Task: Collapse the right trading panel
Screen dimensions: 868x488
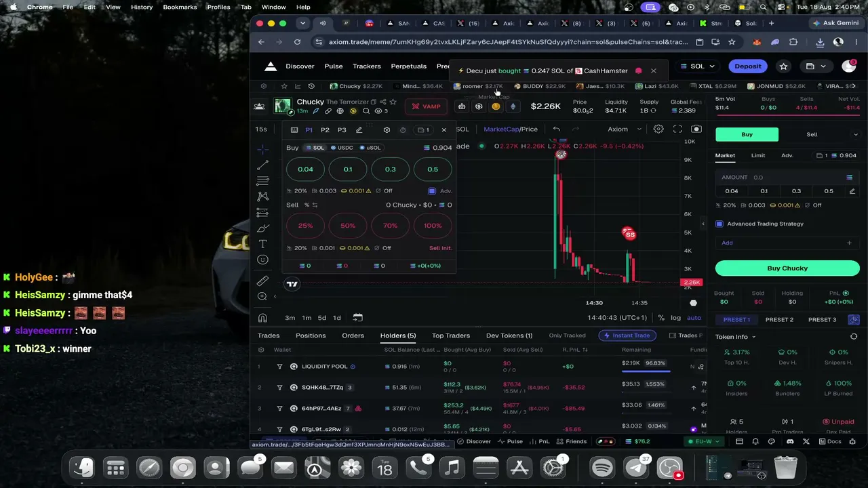Action: [x=703, y=224]
